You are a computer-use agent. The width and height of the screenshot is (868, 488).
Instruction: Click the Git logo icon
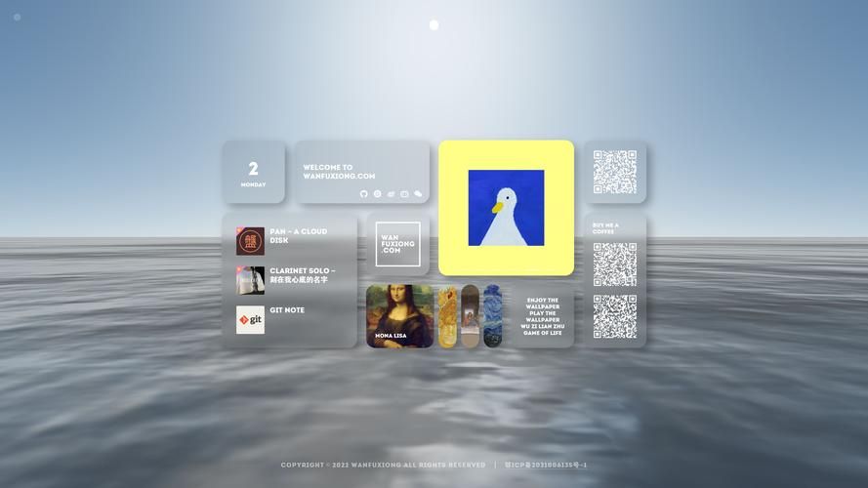(x=250, y=320)
